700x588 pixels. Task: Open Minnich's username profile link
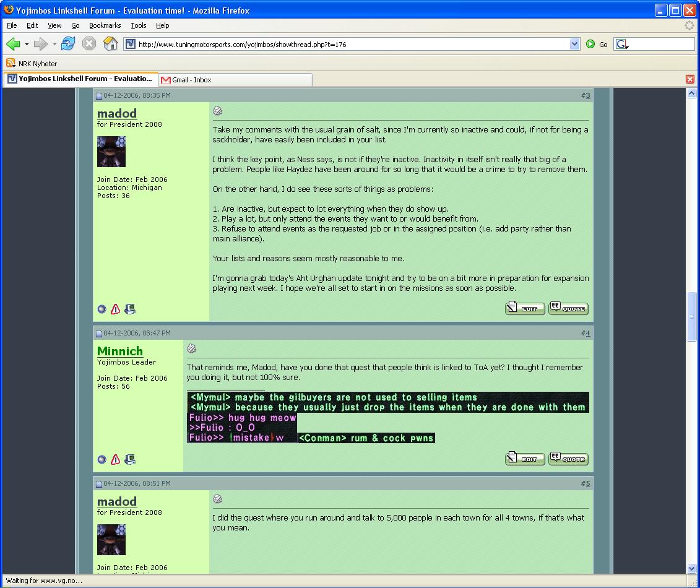pos(120,351)
